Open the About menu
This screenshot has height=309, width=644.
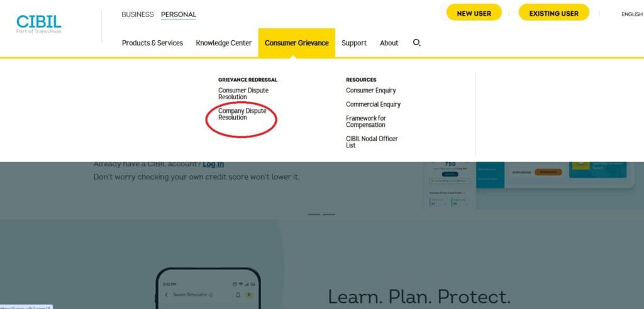point(389,43)
